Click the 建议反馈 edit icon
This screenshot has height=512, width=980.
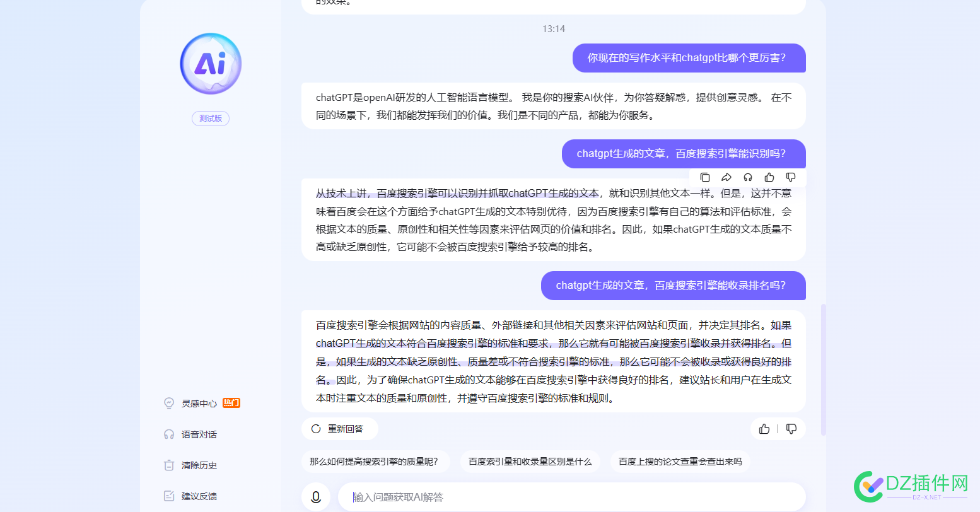pyautogui.click(x=169, y=496)
